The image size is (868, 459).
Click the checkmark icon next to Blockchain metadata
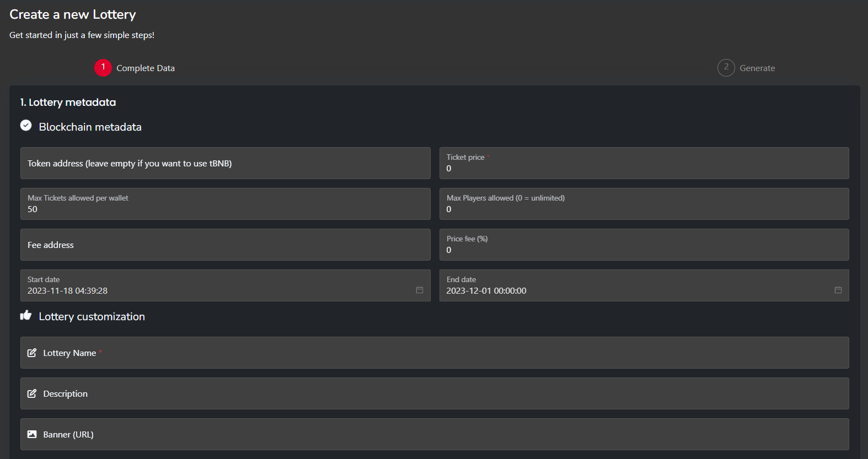[26, 126]
